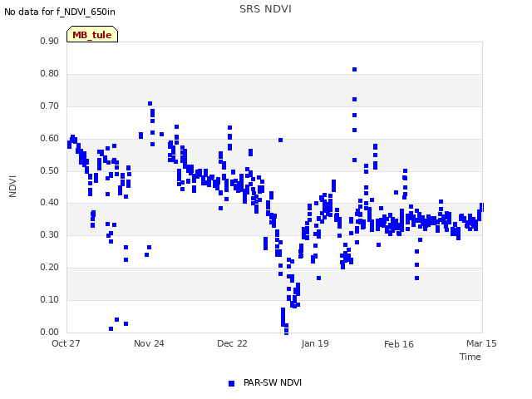The width and height of the screenshot is (532, 399).
Task: Click the 0.70 y-axis tick label
Action: tap(50, 106)
